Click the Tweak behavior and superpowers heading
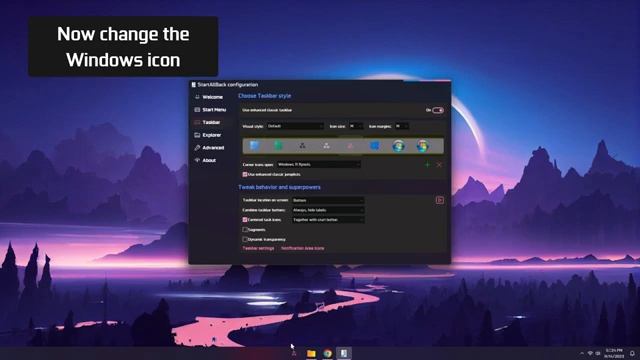The height and width of the screenshot is (360, 640). [x=279, y=187]
